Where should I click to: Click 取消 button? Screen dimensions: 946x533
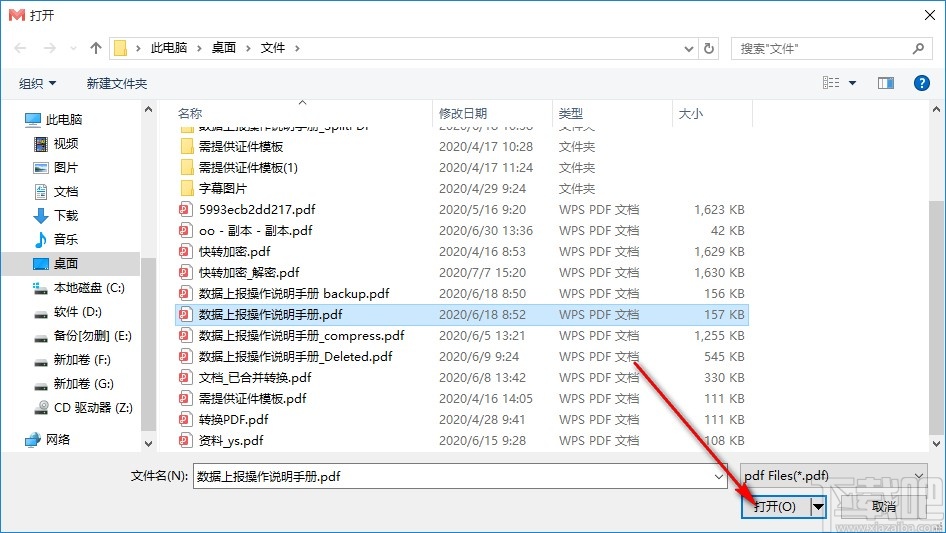[x=883, y=506]
